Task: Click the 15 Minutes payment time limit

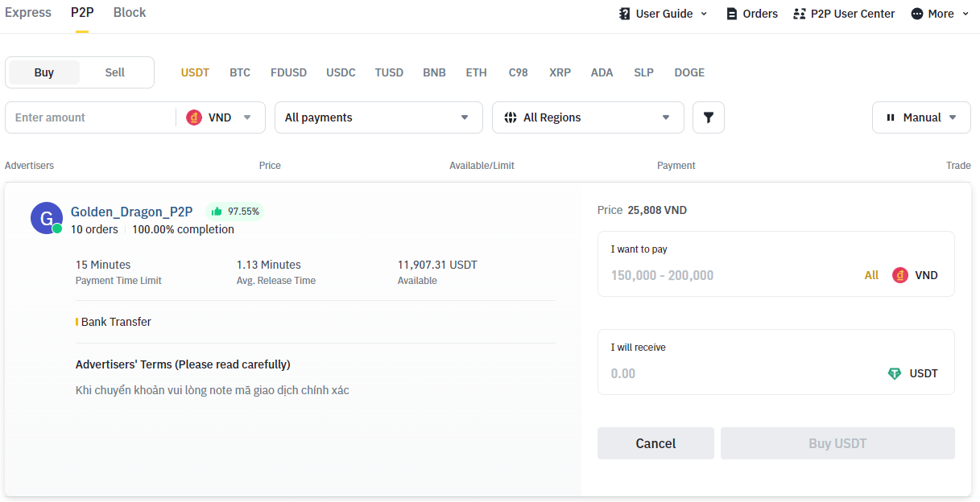Action: point(103,265)
